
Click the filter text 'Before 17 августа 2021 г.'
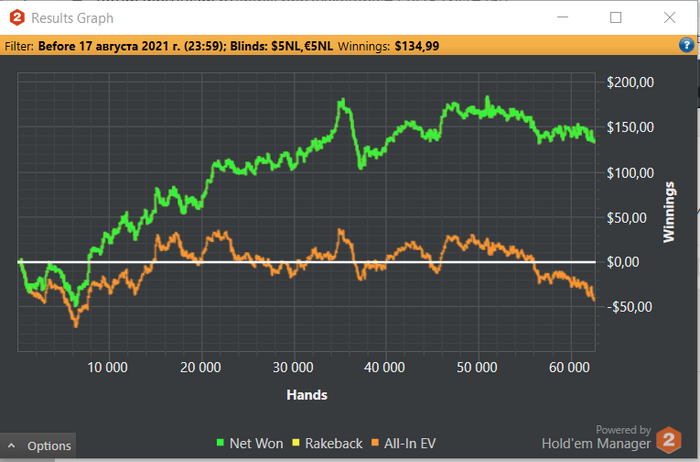(x=109, y=46)
